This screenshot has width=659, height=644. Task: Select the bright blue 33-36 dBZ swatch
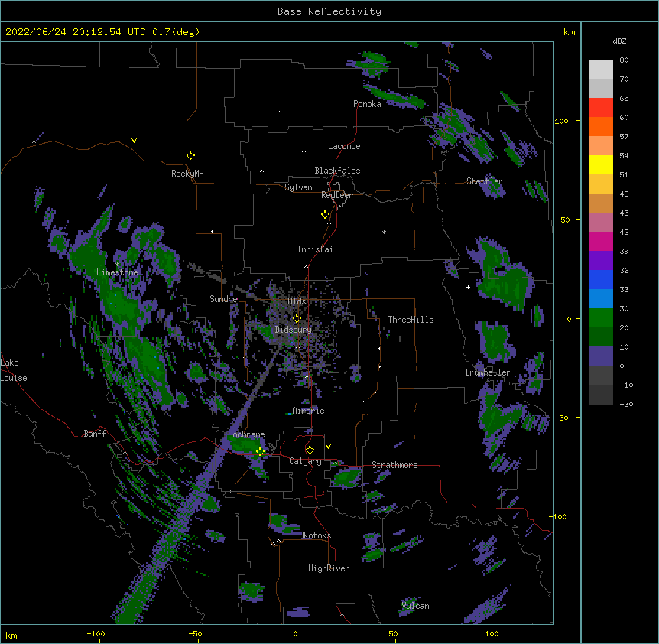[601, 279]
